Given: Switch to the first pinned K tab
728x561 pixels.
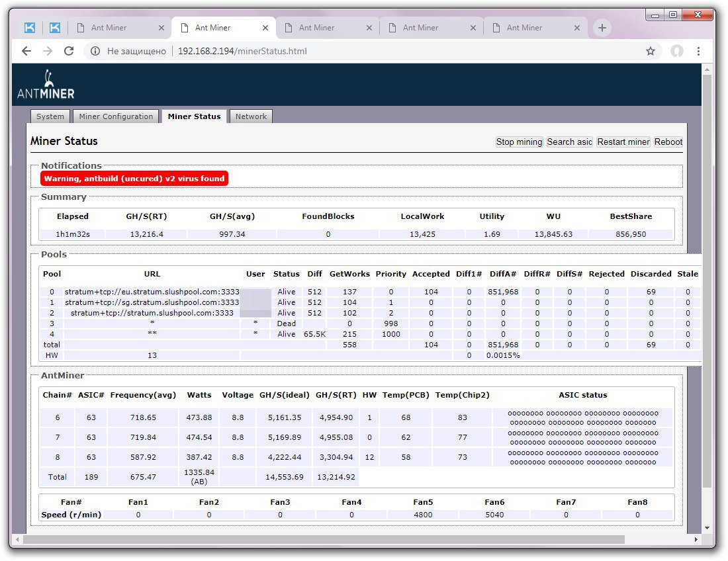Looking at the screenshot, I should pos(30,28).
